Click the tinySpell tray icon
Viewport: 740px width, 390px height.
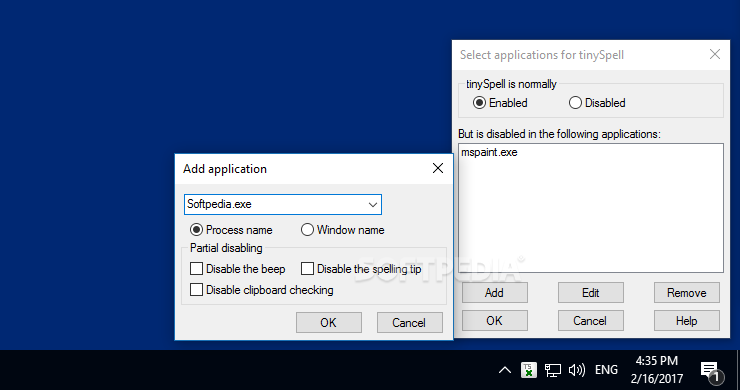(x=529, y=370)
